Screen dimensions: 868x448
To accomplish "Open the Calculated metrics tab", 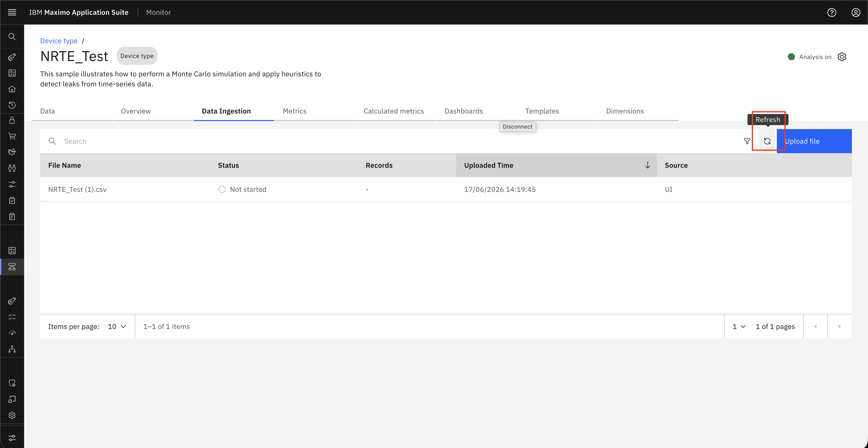I will (x=396, y=111).
